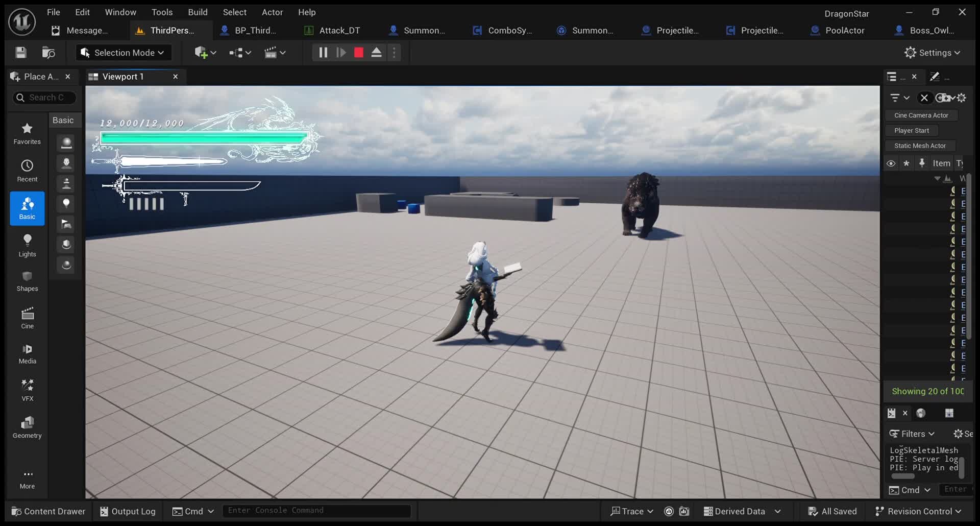Expand the Derived Data dropdown
Viewport: 980px width, 526px height.
778,511
